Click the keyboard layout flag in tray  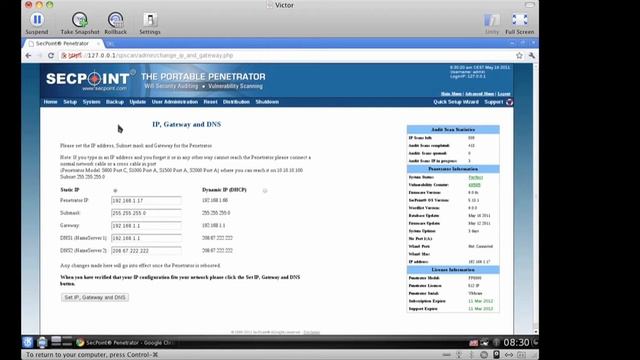pos(473,342)
